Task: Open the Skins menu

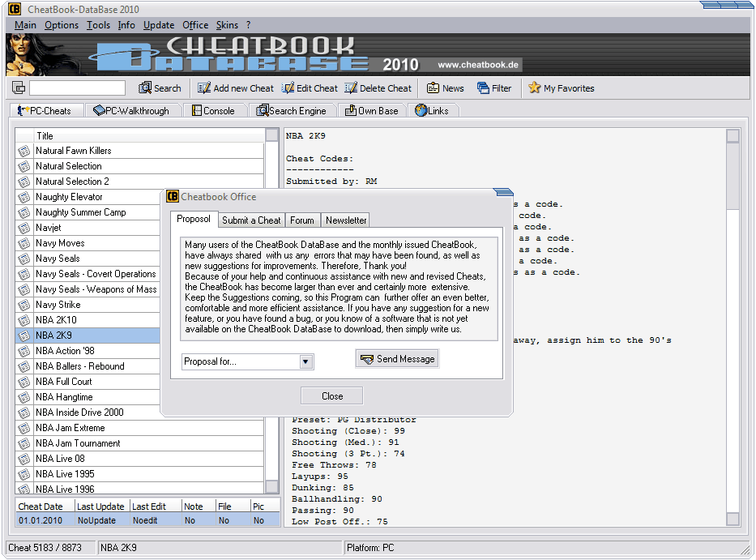Action: (227, 25)
